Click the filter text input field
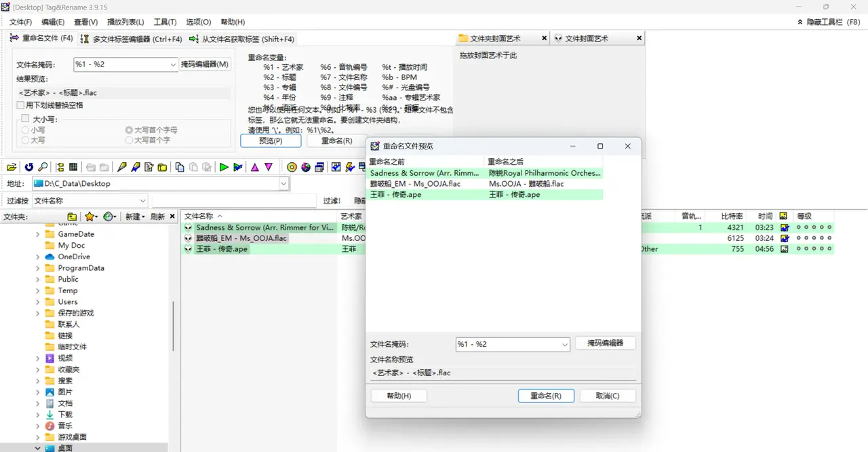Viewport: 868px width, 452px height. tap(234, 201)
